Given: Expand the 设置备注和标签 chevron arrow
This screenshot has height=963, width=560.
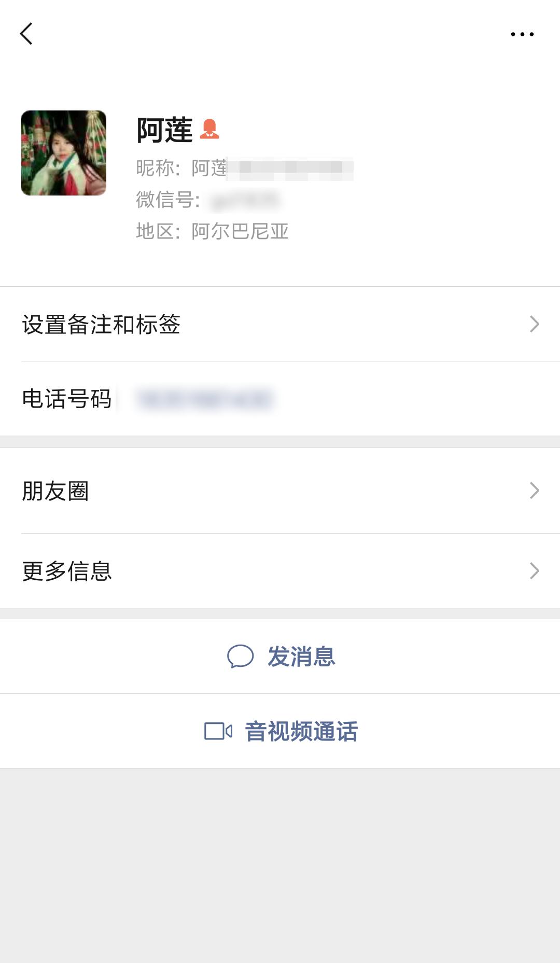Looking at the screenshot, I should [x=534, y=324].
